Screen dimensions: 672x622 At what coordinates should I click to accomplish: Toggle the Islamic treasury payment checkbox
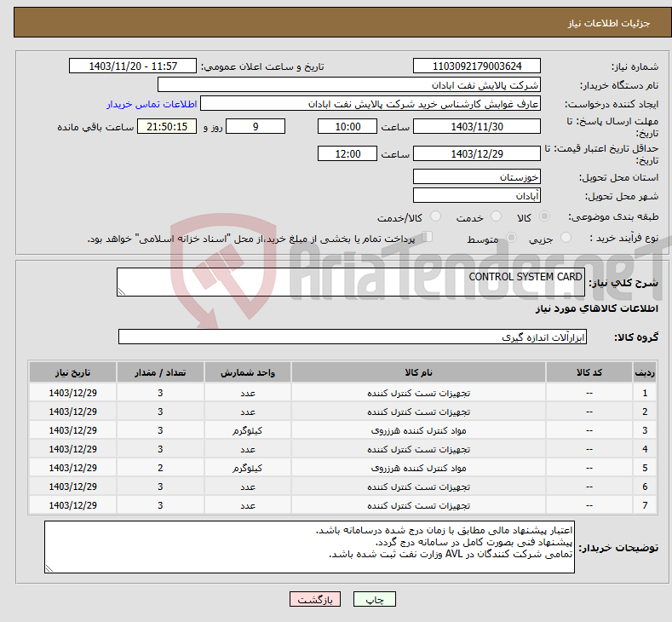tap(428, 237)
